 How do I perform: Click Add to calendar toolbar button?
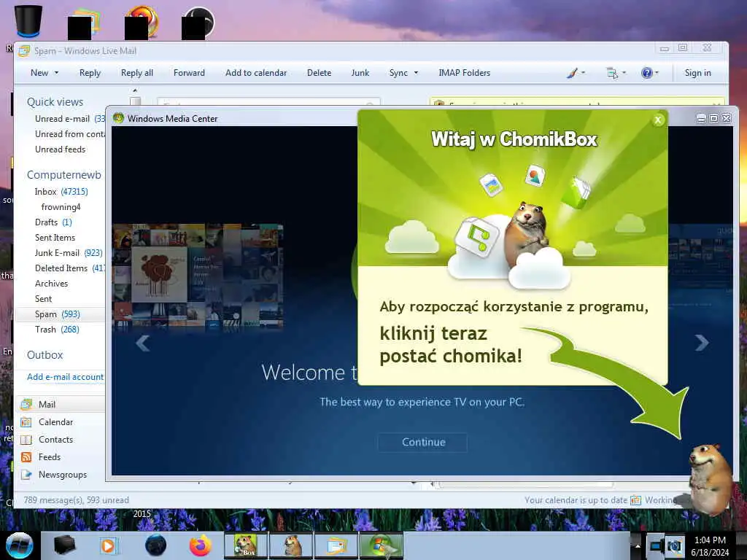256,73
